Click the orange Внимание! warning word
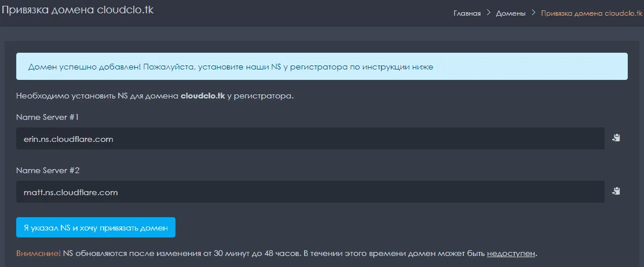This screenshot has width=644, height=267. (38, 254)
